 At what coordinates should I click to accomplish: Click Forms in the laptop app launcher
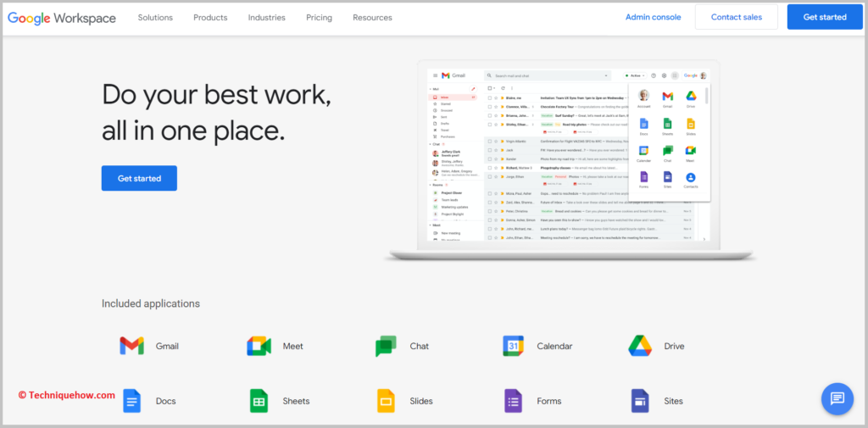pos(644,177)
